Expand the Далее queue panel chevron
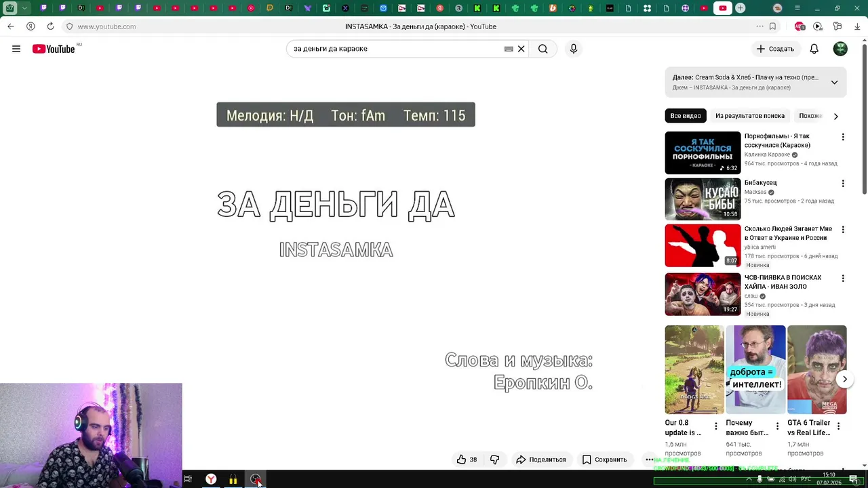Viewport: 868px width, 488px height. 835,82
